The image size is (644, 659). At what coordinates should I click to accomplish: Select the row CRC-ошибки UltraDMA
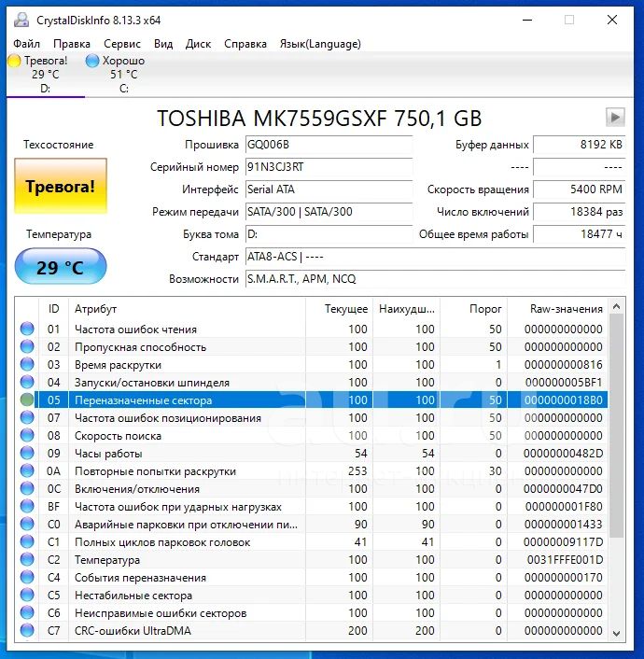click(312, 630)
